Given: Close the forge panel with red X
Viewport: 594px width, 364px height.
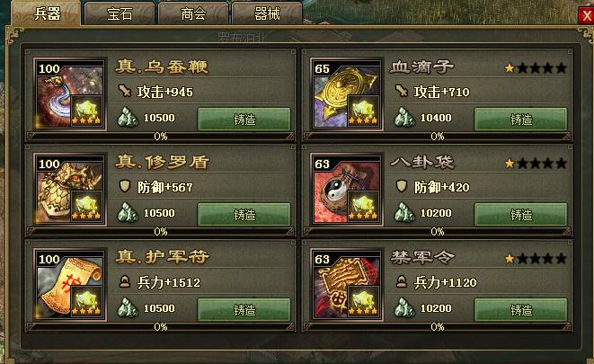Looking at the screenshot, I should point(586,15).
